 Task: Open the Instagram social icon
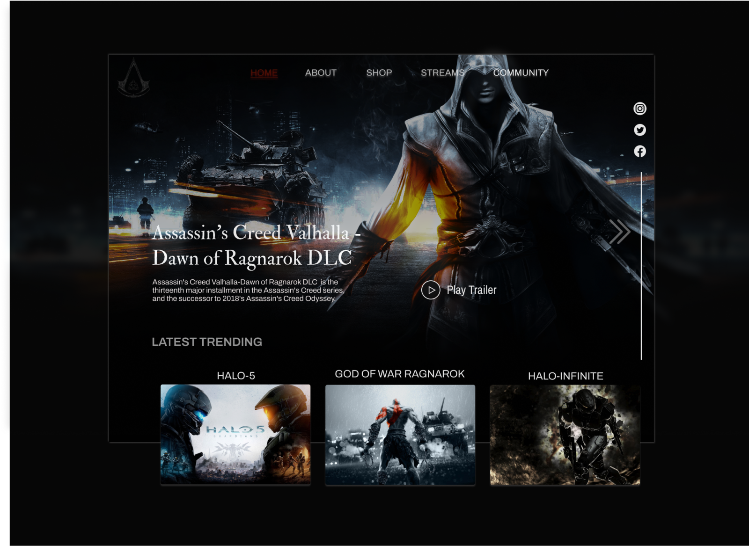coord(640,109)
